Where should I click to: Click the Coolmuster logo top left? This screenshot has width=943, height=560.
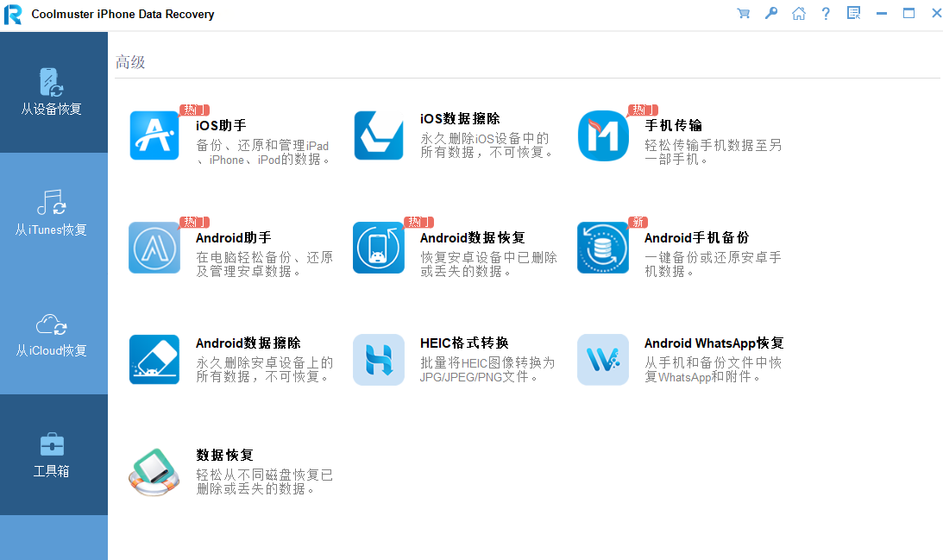click(14, 14)
